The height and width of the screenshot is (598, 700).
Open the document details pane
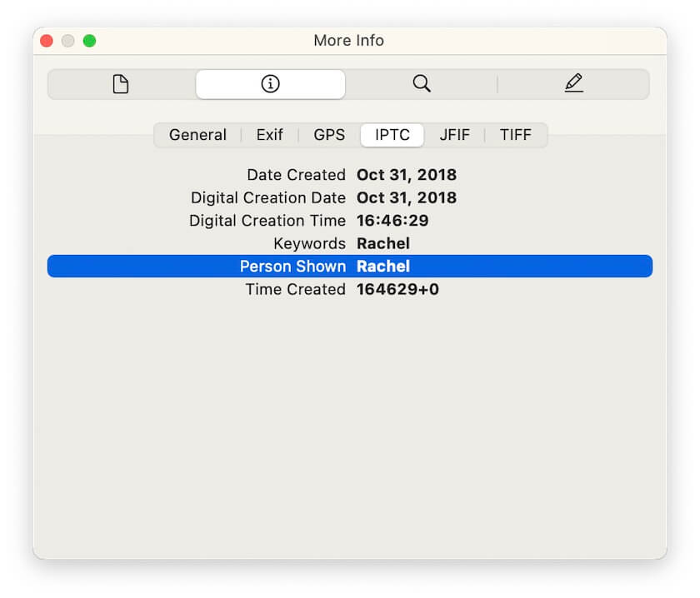click(120, 84)
